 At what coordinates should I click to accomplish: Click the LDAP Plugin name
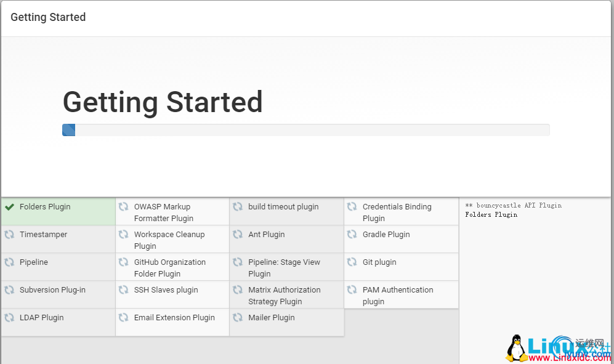pyautogui.click(x=42, y=318)
